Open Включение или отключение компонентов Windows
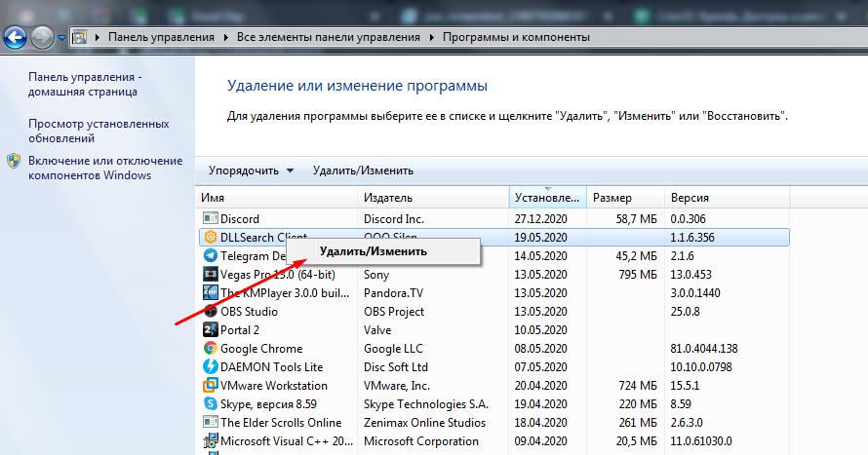The image size is (868, 455). tap(105, 169)
